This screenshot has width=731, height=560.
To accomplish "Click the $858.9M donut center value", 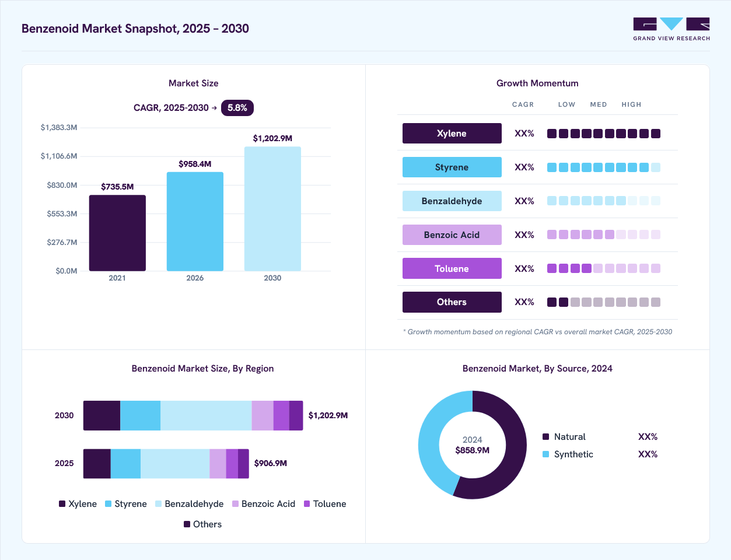I will pos(473,450).
